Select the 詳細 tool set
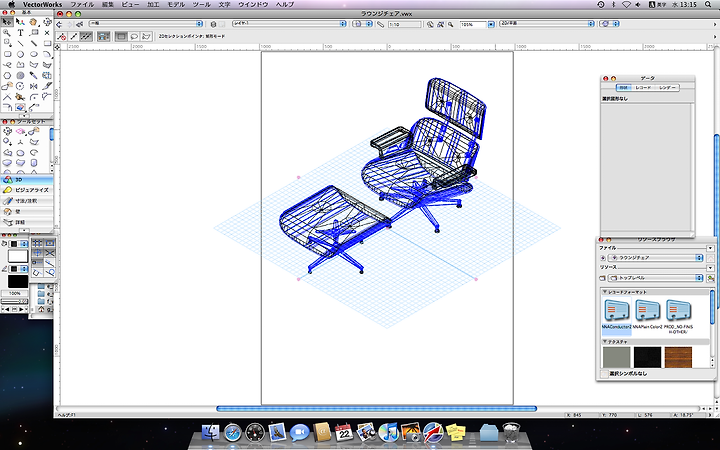720x450 pixels. pyautogui.click(x=27, y=222)
